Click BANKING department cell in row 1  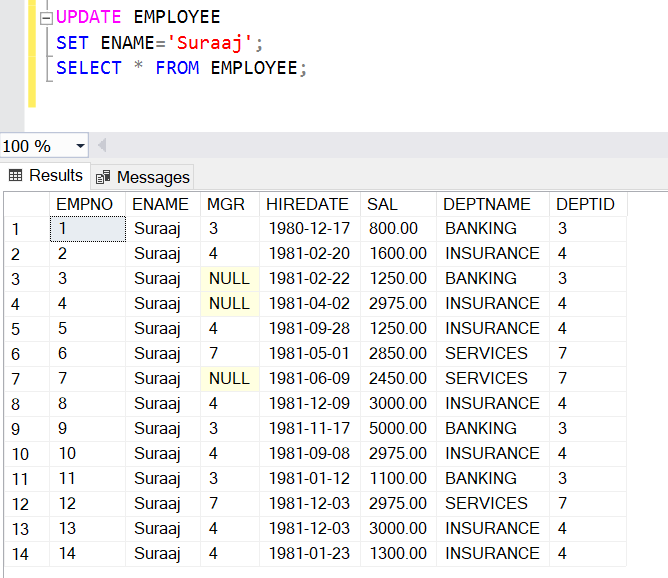tap(493, 229)
